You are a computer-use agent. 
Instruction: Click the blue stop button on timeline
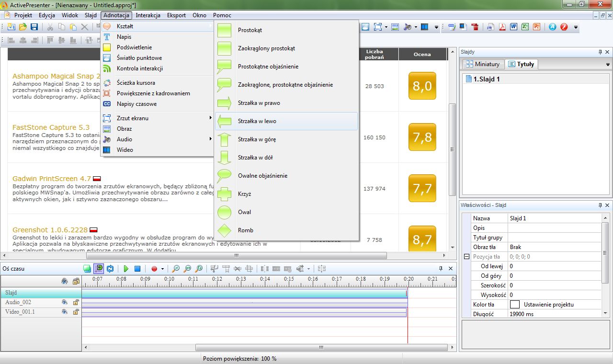(x=137, y=269)
